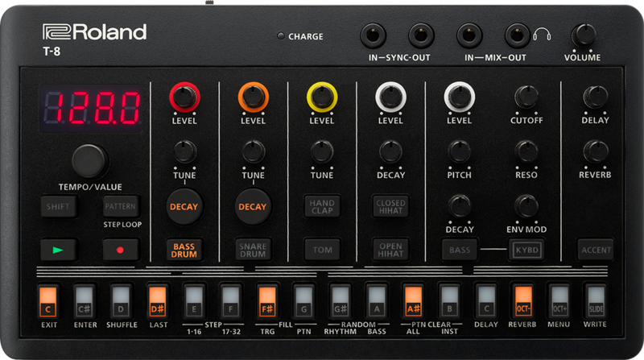Select the BASS DRUM instrument button
The height and width of the screenshot is (360, 644).
click(184, 250)
